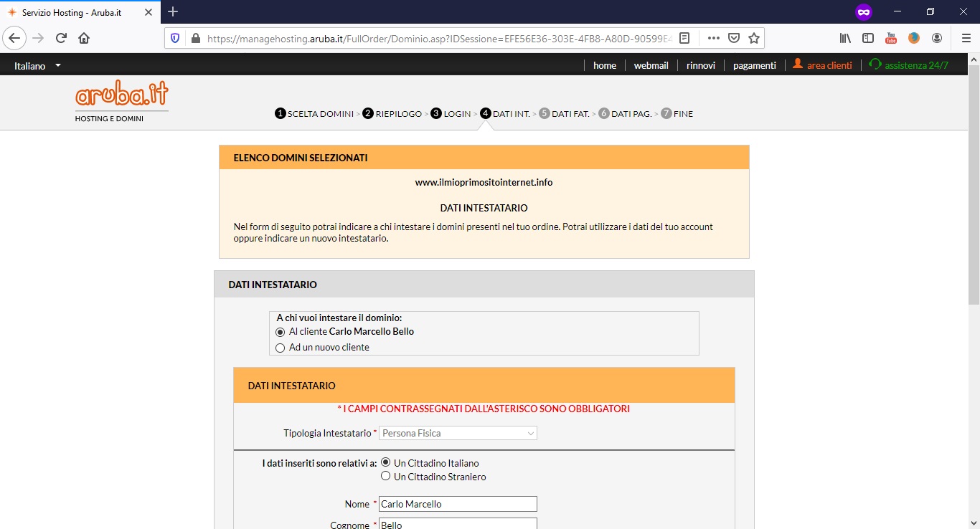Open pagamenti in the top menu
The width and height of the screenshot is (980, 529).
(x=754, y=65)
